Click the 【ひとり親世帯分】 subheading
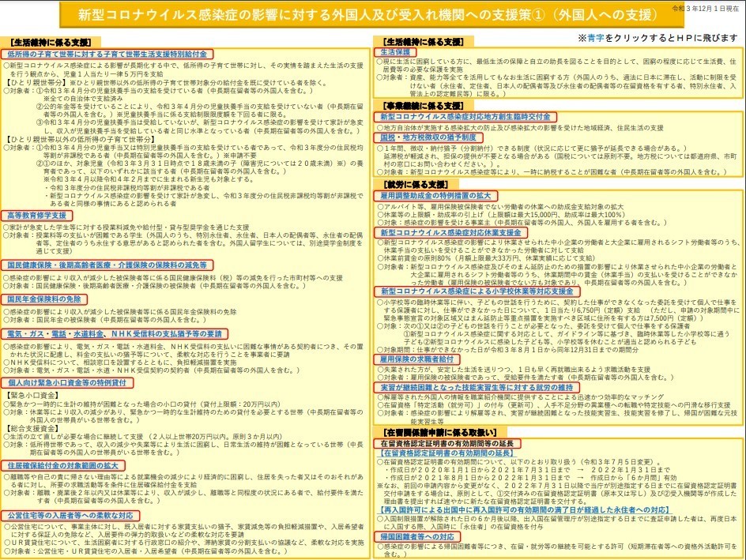 pos(36,83)
